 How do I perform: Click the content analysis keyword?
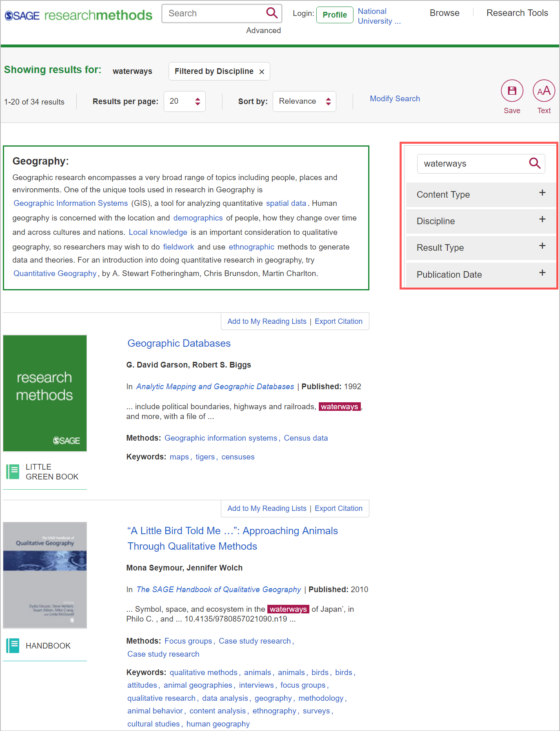pos(218,711)
